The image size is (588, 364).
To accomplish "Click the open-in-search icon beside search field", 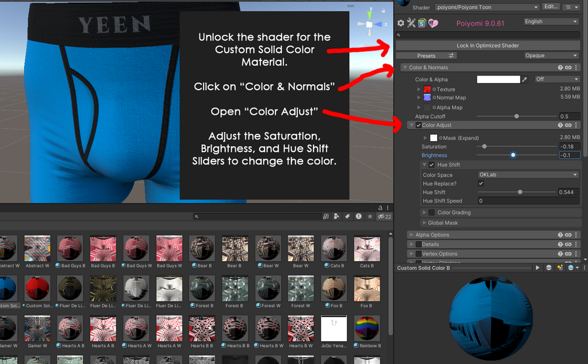I will [x=325, y=217].
